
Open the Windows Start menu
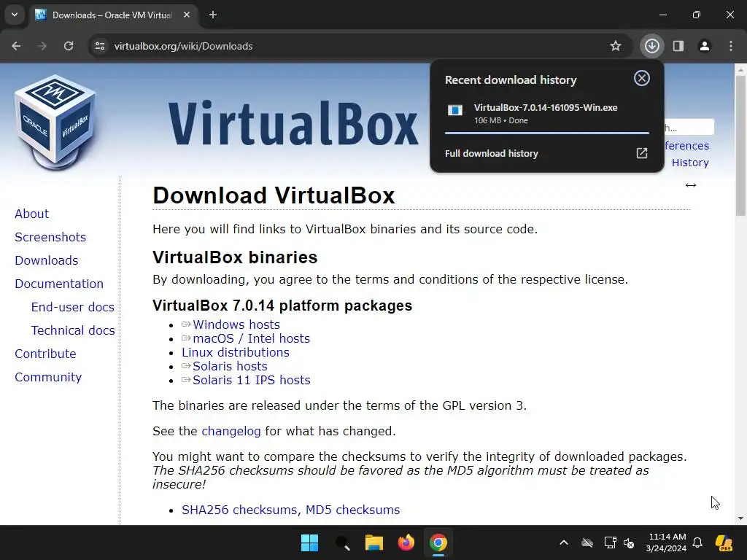click(309, 542)
